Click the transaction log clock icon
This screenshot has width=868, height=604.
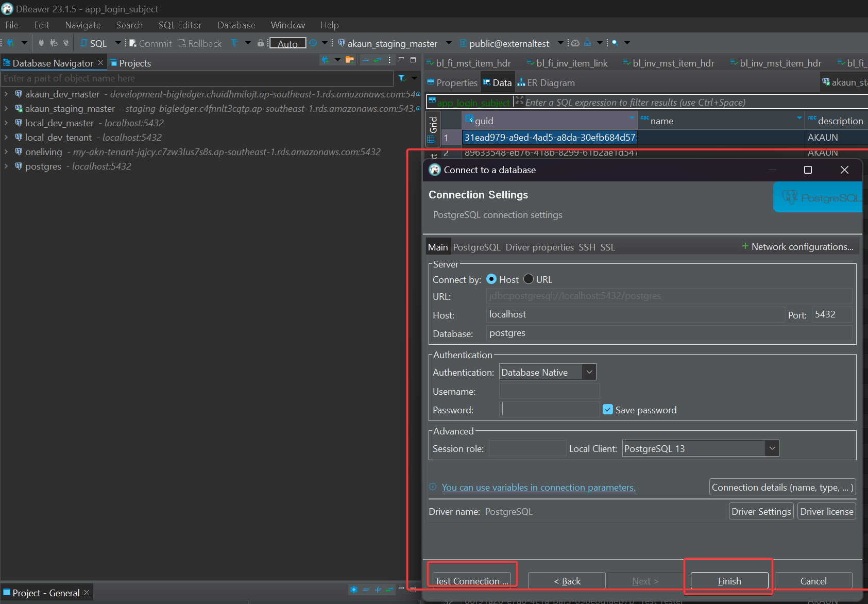313,43
